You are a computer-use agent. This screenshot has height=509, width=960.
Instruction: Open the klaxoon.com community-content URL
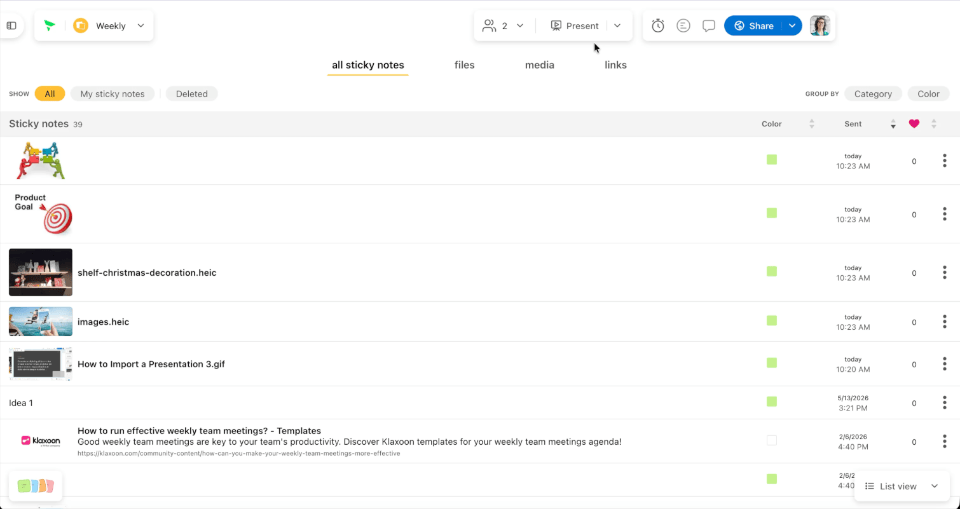pyautogui.click(x=239, y=454)
